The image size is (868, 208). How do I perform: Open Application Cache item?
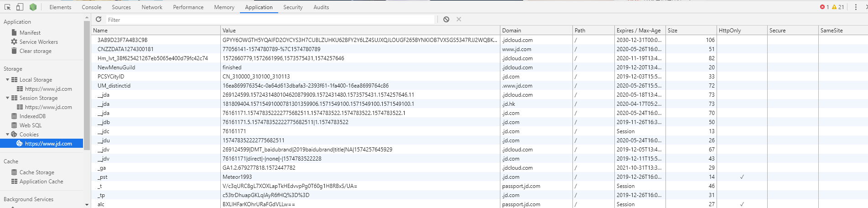point(41,182)
